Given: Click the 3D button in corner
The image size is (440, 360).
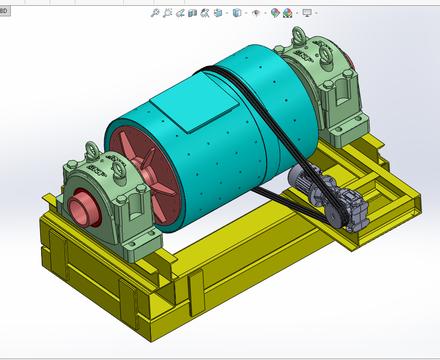Looking at the screenshot, I should coord(5,11).
